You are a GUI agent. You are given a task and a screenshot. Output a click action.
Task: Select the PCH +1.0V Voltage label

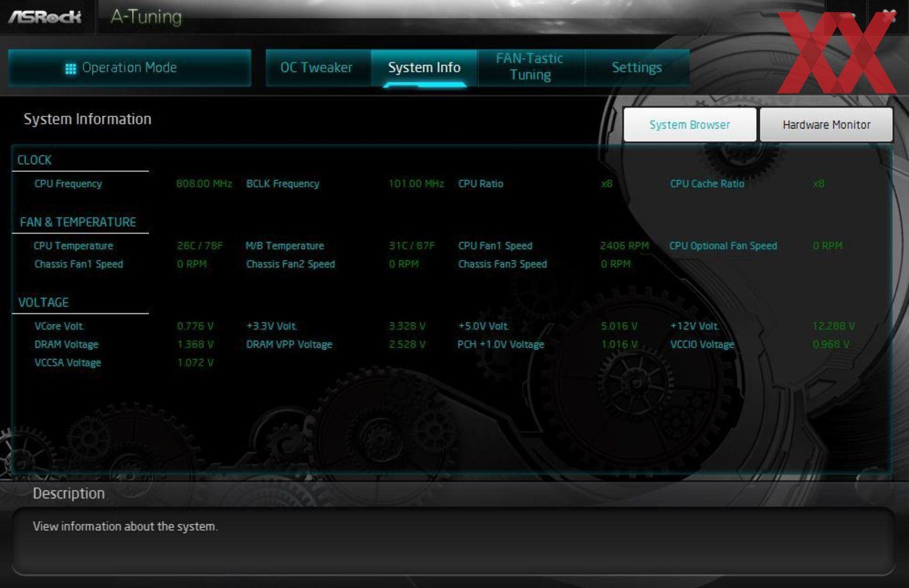click(x=501, y=345)
